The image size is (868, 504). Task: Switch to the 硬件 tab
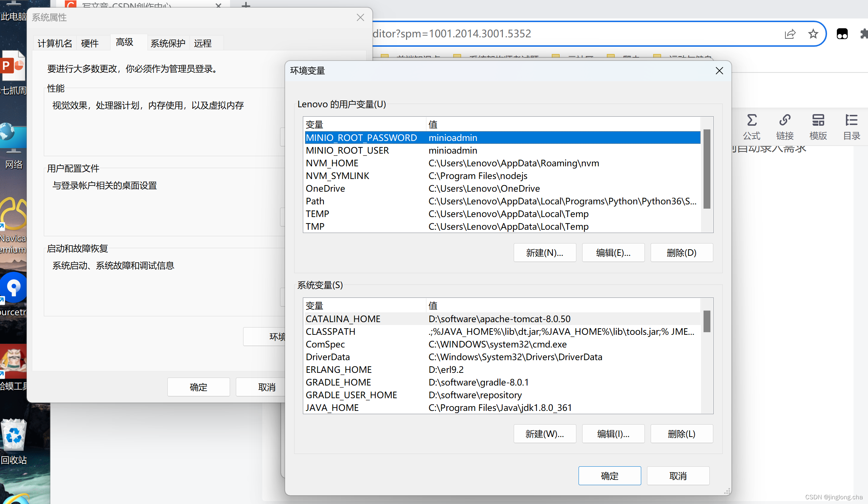click(90, 43)
